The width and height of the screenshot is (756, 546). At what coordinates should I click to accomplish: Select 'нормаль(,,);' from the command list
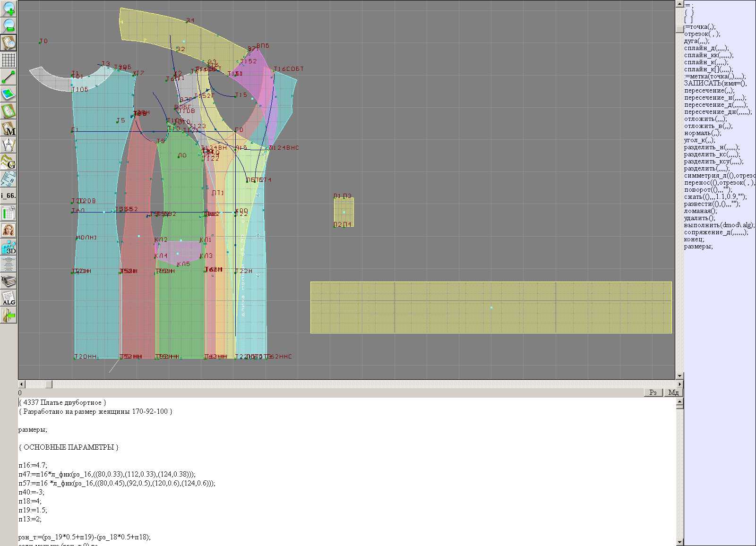(703, 133)
